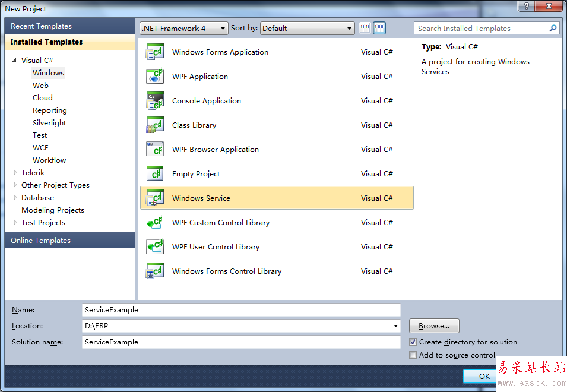This screenshot has width=567, height=392.
Task: Select the Windows Forms Control Library label
Action: coord(227,271)
